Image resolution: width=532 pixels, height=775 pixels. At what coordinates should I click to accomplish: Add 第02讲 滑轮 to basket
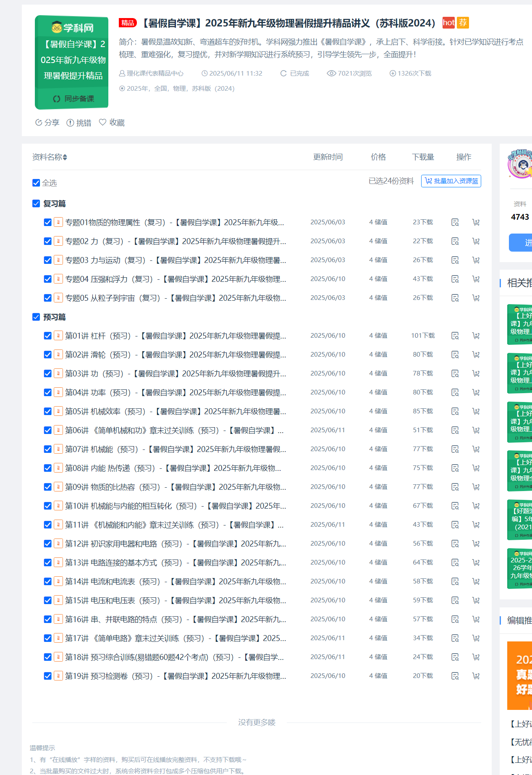tap(476, 355)
